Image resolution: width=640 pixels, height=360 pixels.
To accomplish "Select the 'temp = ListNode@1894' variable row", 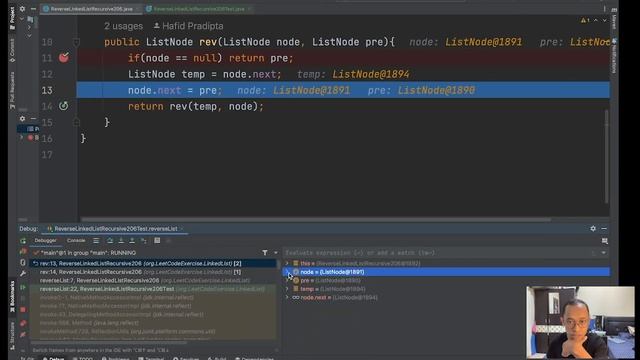I will tap(446, 289).
